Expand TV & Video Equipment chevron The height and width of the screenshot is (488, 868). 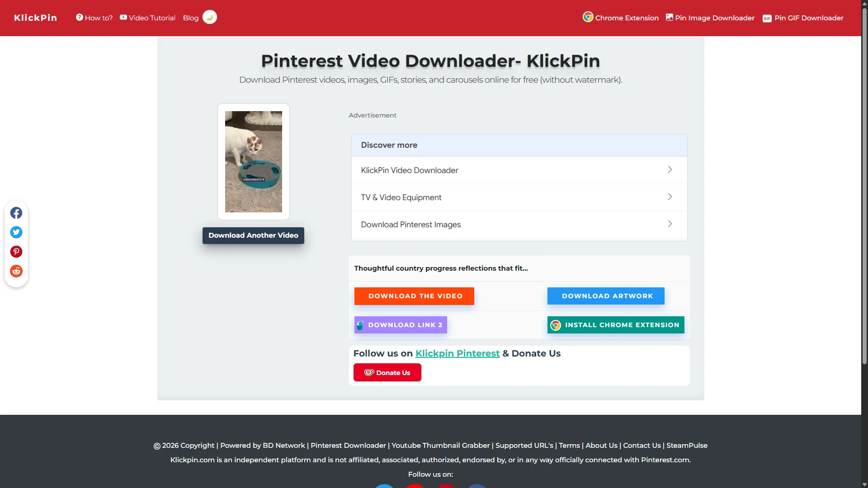click(x=670, y=197)
